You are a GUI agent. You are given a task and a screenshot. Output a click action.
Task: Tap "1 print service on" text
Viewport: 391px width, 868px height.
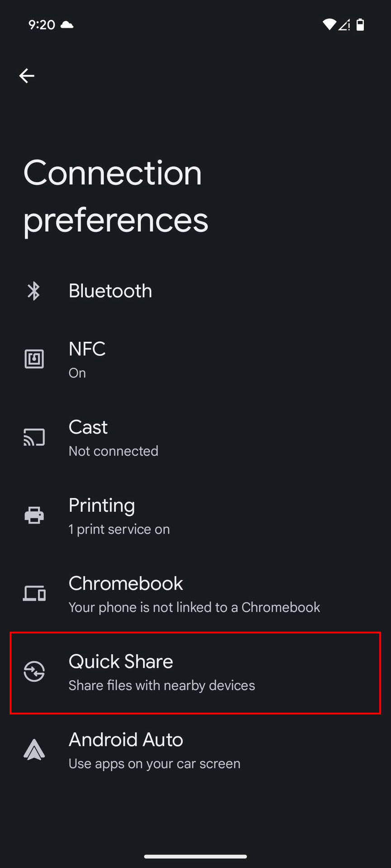[119, 529]
